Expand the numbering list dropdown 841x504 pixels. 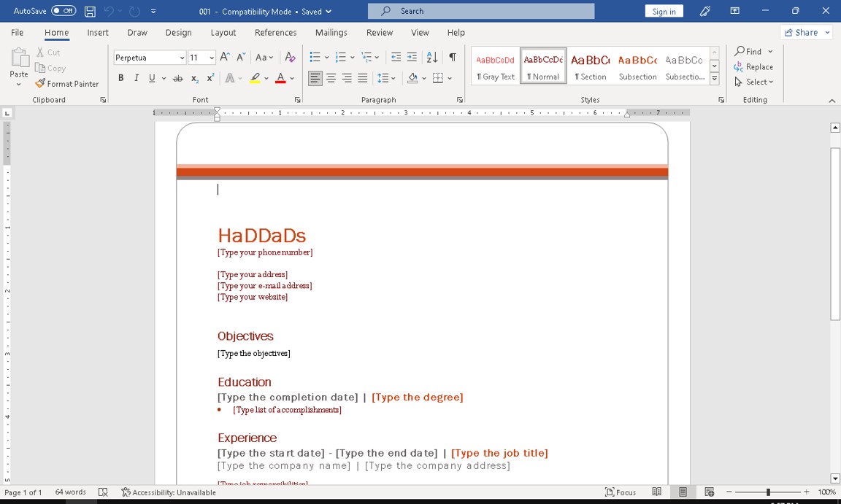tap(352, 58)
